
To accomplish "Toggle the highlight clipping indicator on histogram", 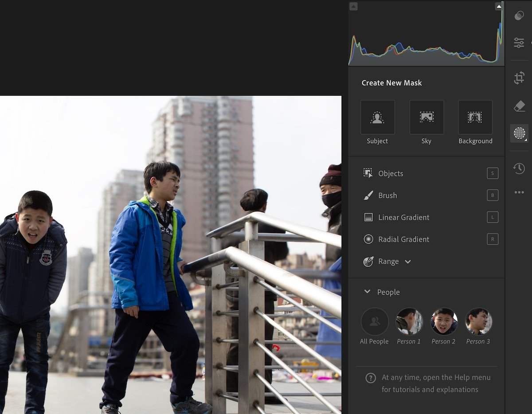I will 499,6.
